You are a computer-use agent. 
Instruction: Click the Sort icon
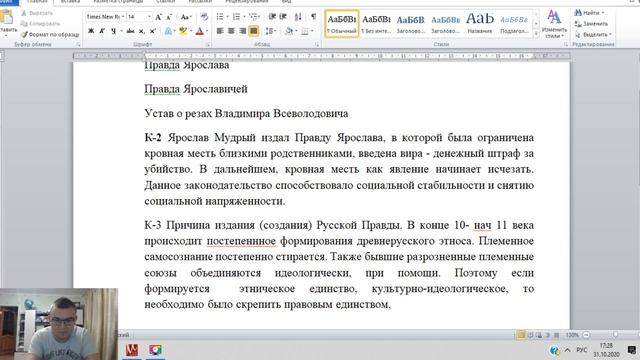click(x=298, y=17)
